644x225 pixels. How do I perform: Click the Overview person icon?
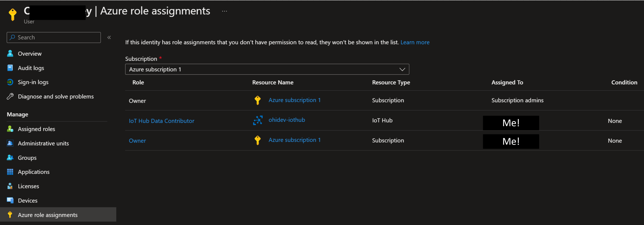coord(10,54)
